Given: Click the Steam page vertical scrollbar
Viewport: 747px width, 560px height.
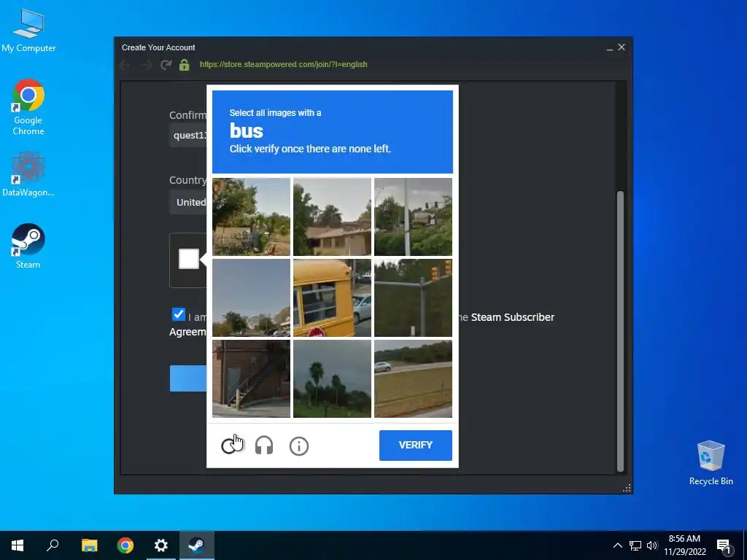Looking at the screenshot, I should [x=620, y=331].
